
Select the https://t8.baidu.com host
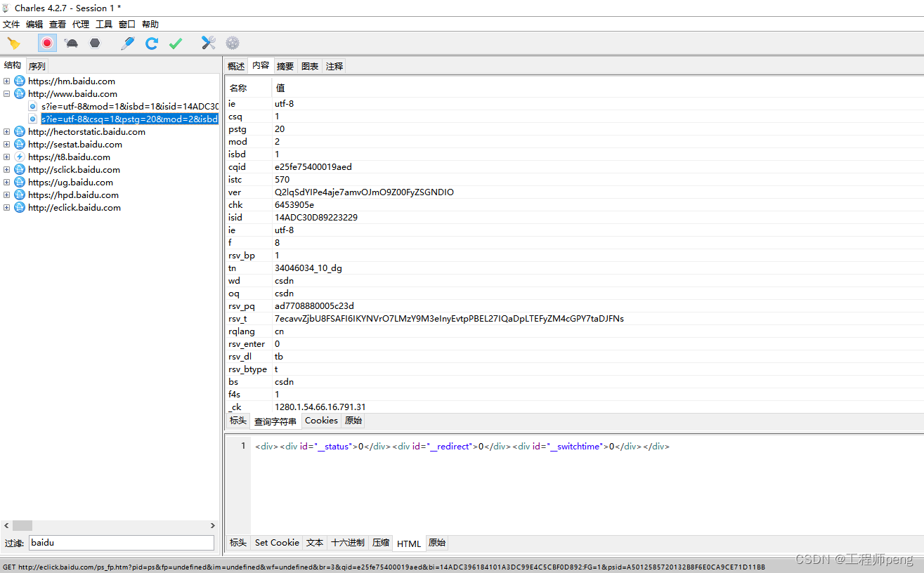(69, 157)
